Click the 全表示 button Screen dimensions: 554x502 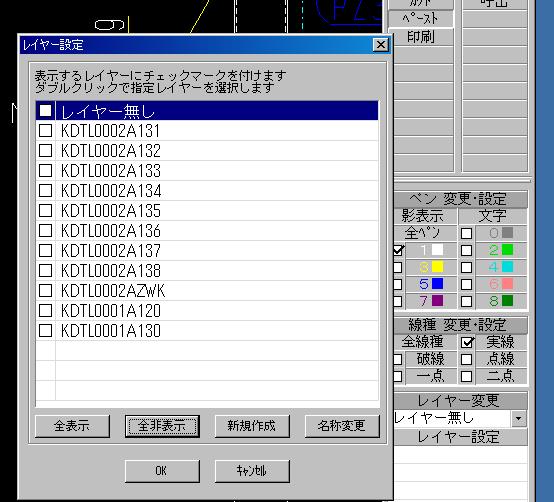coord(72,426)
